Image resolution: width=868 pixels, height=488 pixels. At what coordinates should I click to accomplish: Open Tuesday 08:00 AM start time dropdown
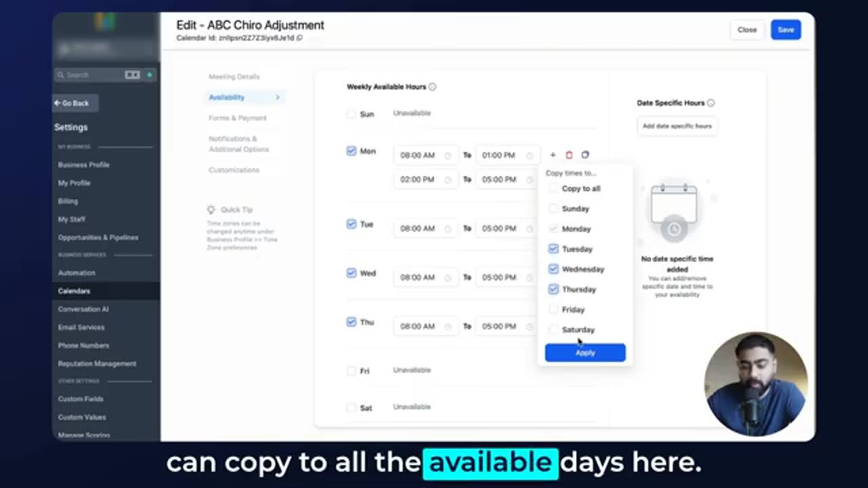pos(426,228)
